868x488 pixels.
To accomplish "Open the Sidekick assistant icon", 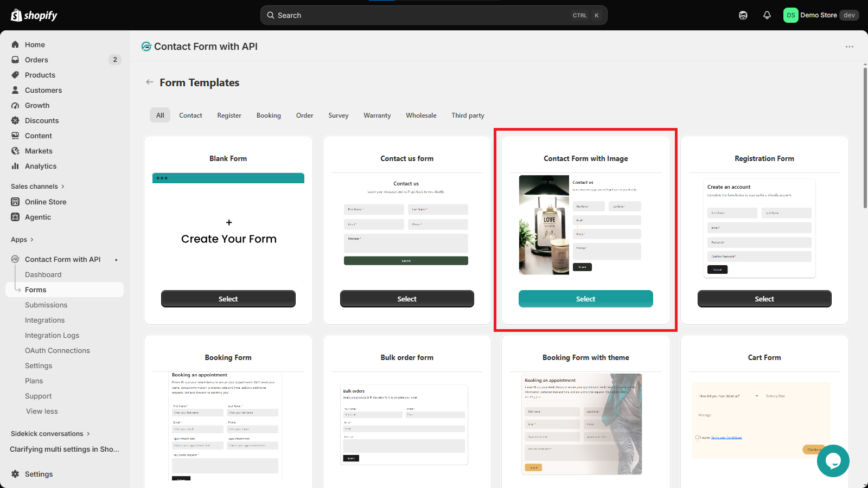I will (x=743, y=15).
